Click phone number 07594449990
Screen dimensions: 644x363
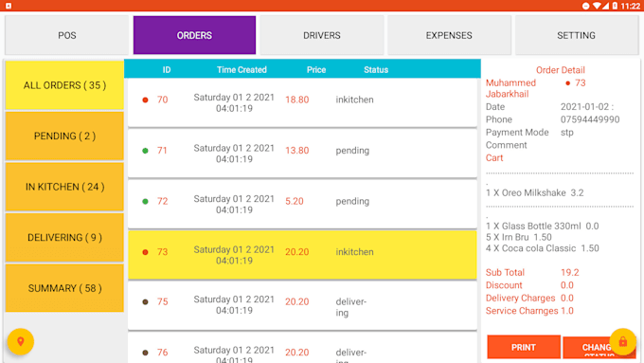pyautogui.click(x=590, y=119)
